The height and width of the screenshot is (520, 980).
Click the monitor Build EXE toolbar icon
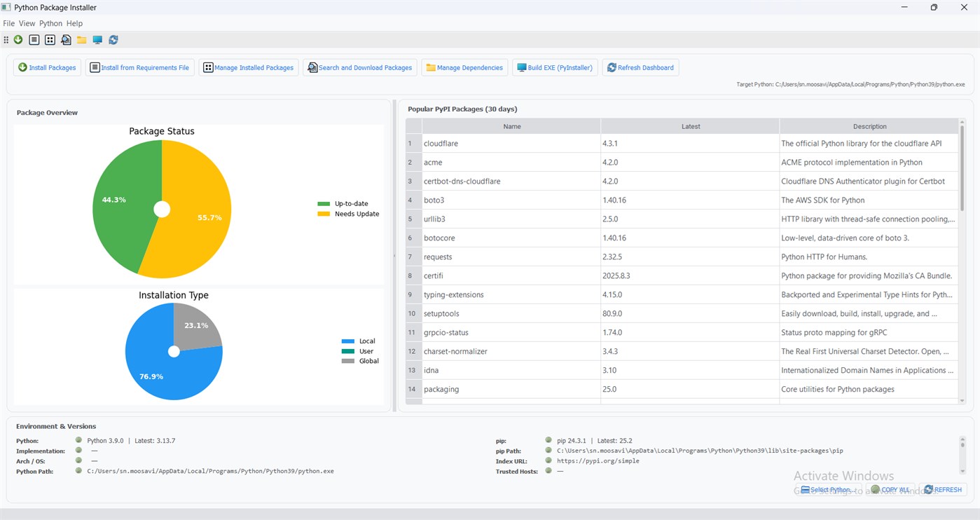(x=97, y=40)
